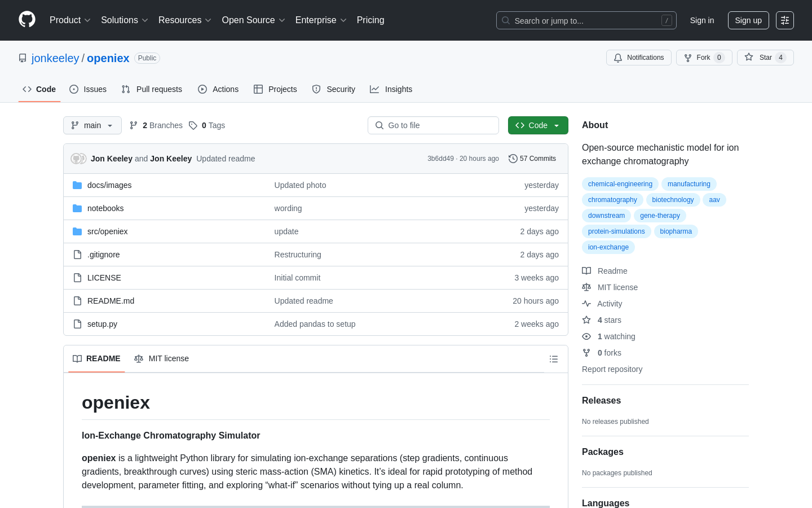Select the protein-simulations topic tag
Viewport: 812px width, 508px height.
pyautogui.click(x=616, y=231)
